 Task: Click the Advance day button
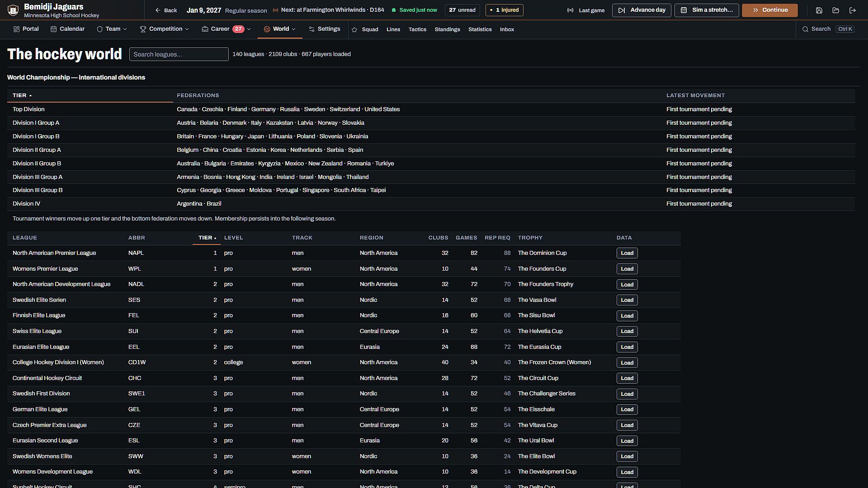[642, 10]
